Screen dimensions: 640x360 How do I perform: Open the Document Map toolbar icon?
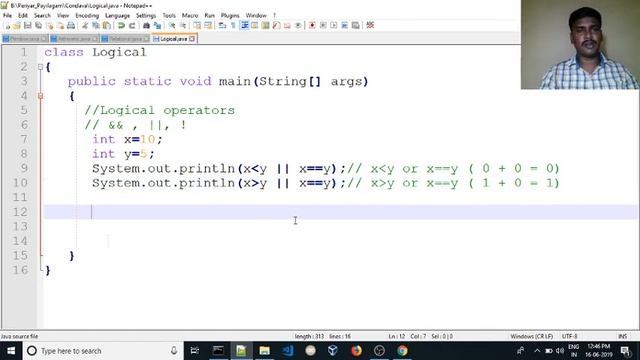tap(265, 25)
